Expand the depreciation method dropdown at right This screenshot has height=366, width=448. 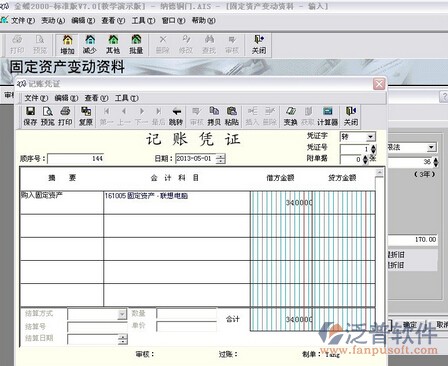point(431,147)
